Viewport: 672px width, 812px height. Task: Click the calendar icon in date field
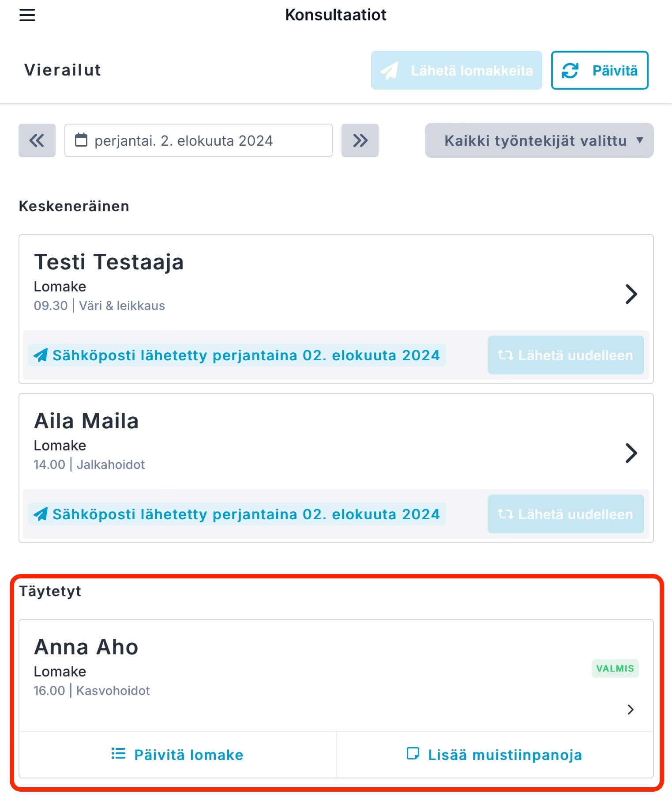click(x=81, y=140)
